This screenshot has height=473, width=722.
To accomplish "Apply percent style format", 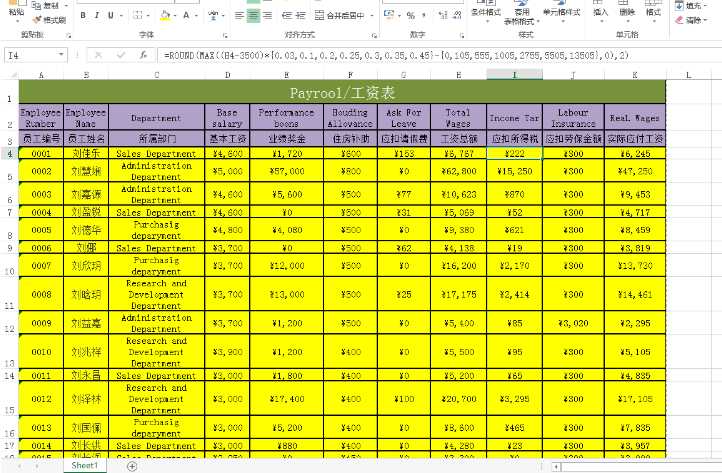I will tap(411, 16).
